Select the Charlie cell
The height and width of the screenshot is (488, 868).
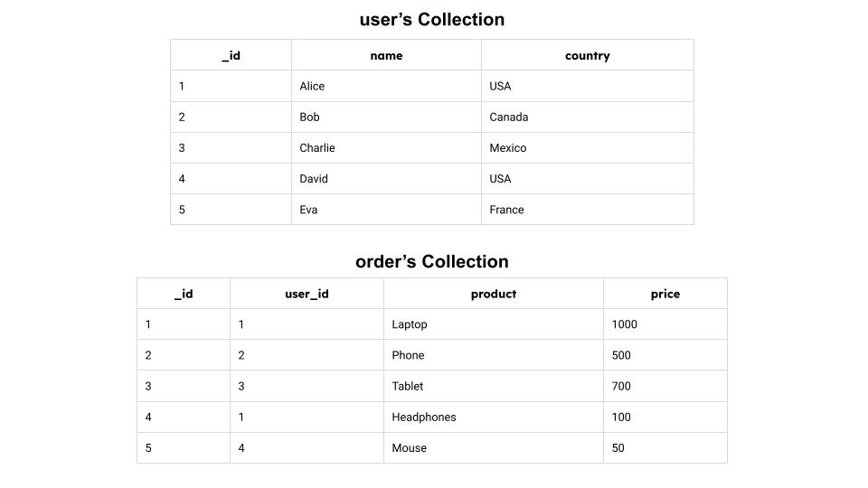point(386,147)
